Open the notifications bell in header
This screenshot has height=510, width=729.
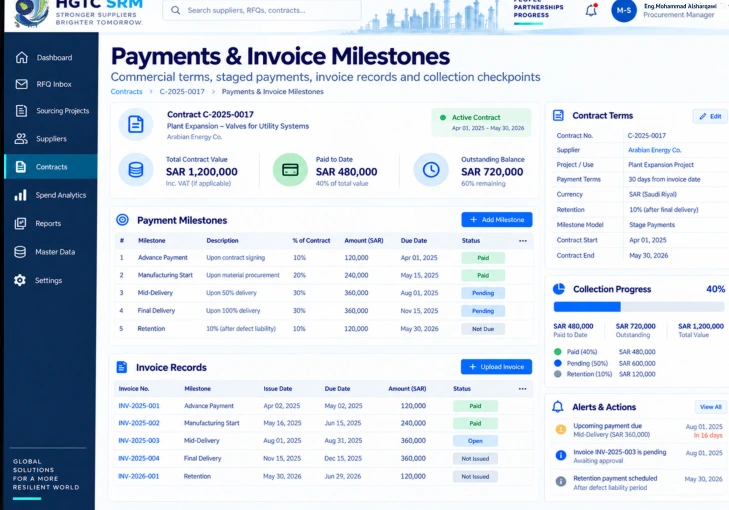click(x=591, y=10)
